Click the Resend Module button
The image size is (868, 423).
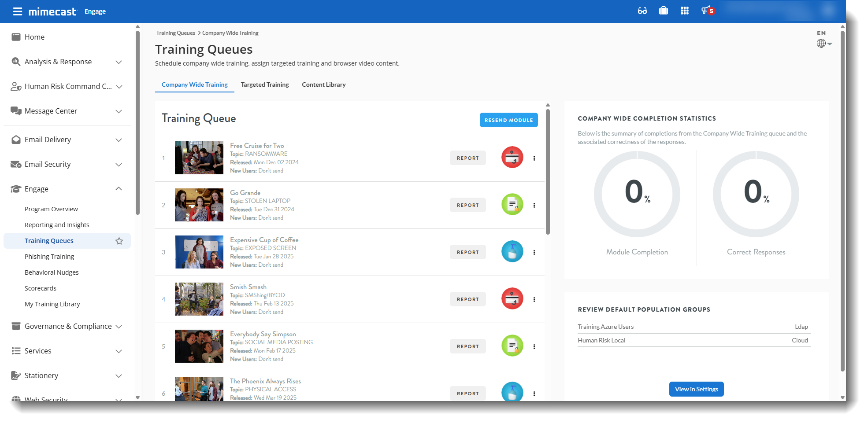[508, 120]
